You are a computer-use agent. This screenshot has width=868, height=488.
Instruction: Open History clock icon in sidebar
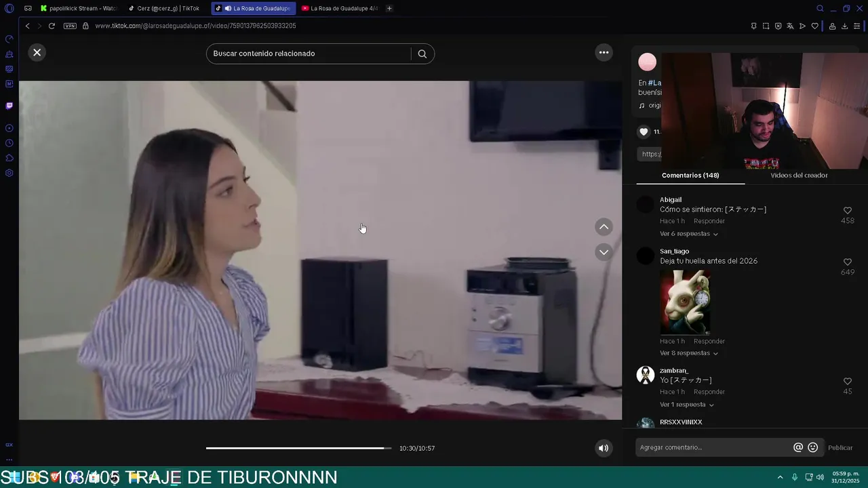9,143
